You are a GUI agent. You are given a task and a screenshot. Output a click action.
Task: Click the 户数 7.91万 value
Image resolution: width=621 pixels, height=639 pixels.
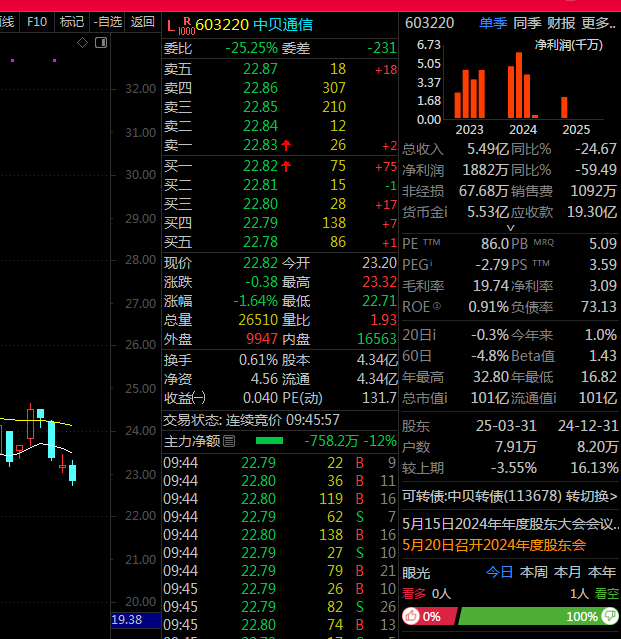point(515,447)
